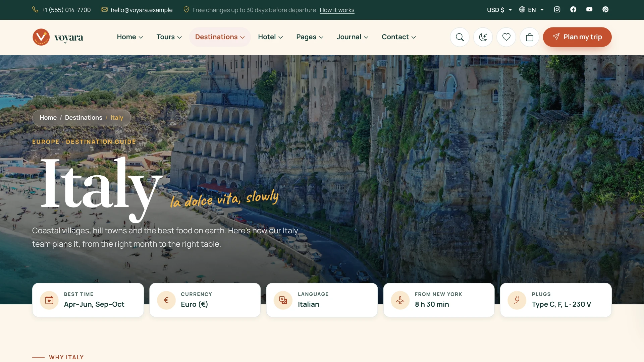Click the phone icon in top bar
The height and width of the screenshot is (362, 644).
pyautogui.click(x=35, y=10)
